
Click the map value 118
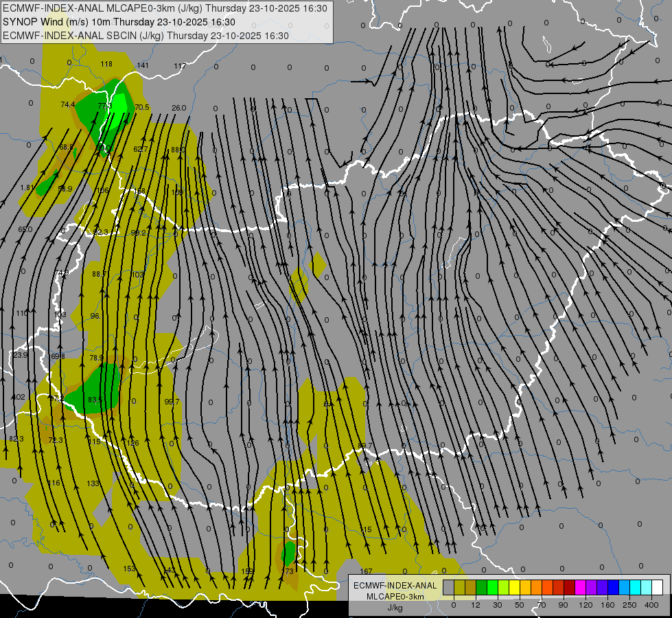pos(106,64)
